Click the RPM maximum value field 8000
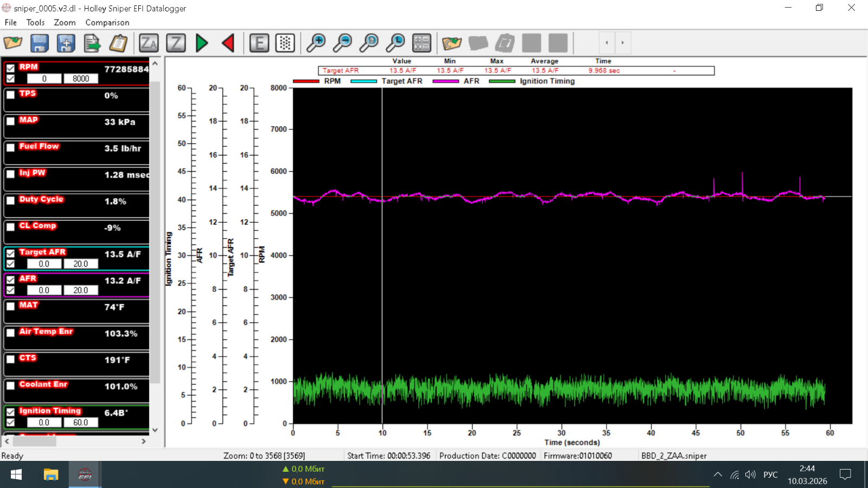This screenshot has height=488, width=868. click(81, 79)
